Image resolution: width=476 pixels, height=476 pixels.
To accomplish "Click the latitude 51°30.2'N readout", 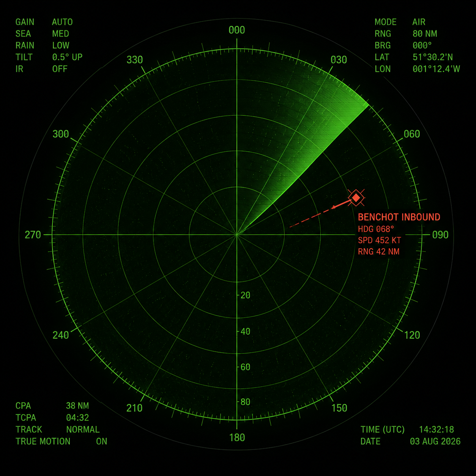I will pyautogui.click(x=432, y=57).
